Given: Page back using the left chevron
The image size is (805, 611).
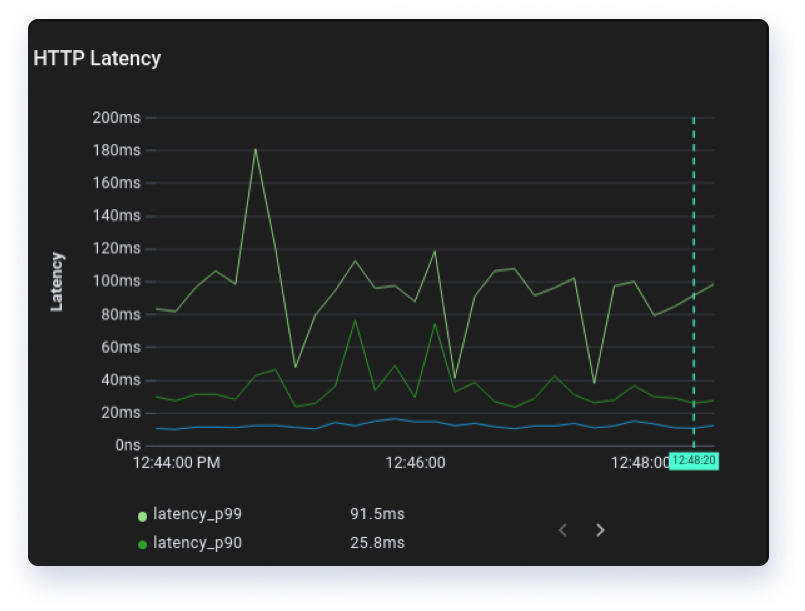Looking at the screenshot, I should pyautogui.click(x=563, y=530).
